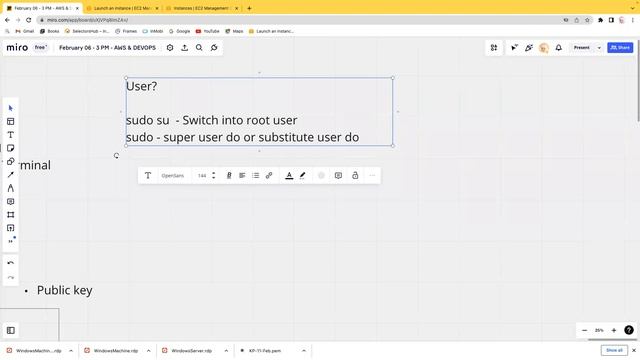Open text alignment options

point(242,176)
